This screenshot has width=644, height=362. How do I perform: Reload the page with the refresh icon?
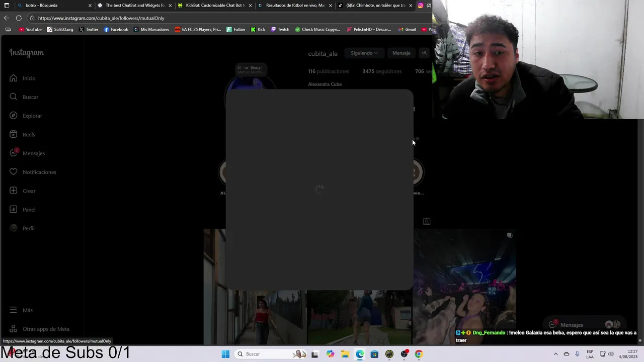coord(19,18)
